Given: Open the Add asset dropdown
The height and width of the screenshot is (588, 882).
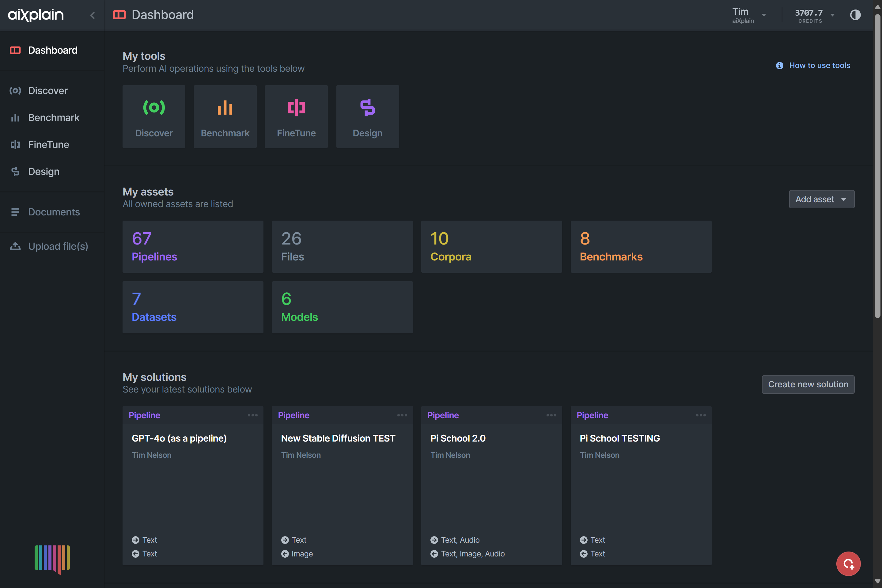Looking at the screenshot, I should 821,199.
